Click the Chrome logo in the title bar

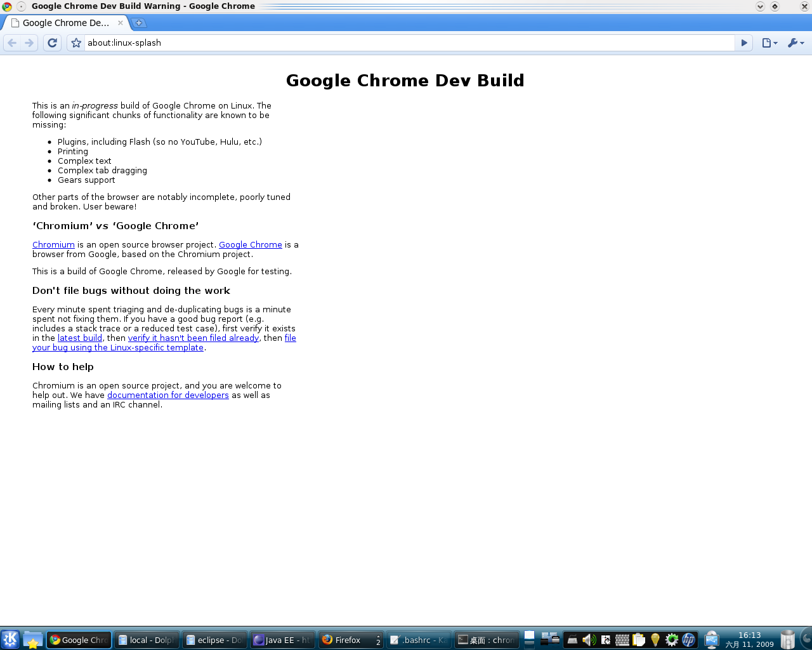(x=7, y=6)
